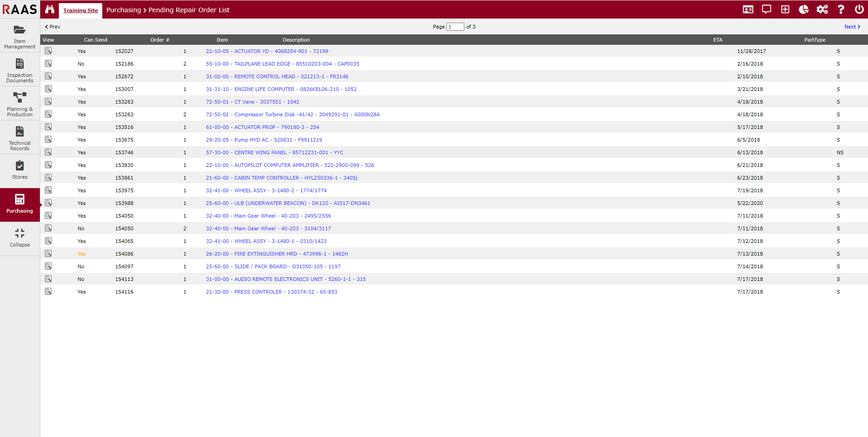Click the question mark help icon
The image size is (868, 437).
coord(841,9)
